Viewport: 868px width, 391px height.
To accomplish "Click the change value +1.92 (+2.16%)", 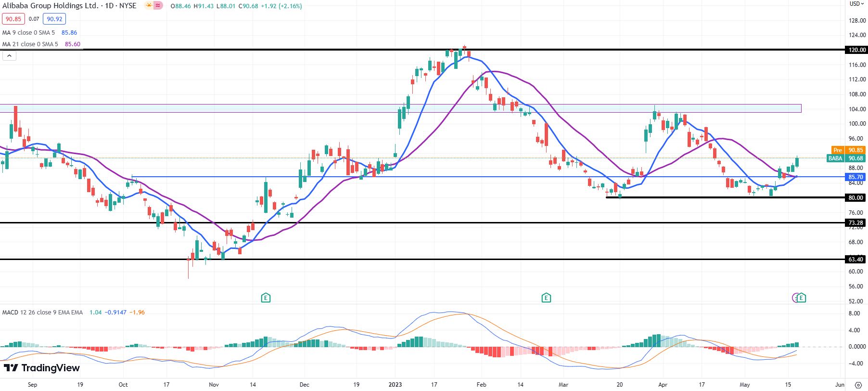I will 281,6.
